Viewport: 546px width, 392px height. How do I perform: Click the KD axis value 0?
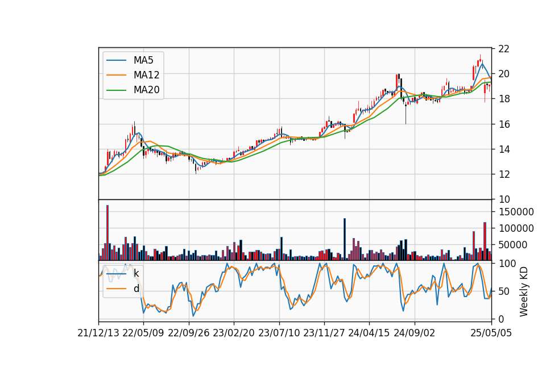(x=501, y=319)
